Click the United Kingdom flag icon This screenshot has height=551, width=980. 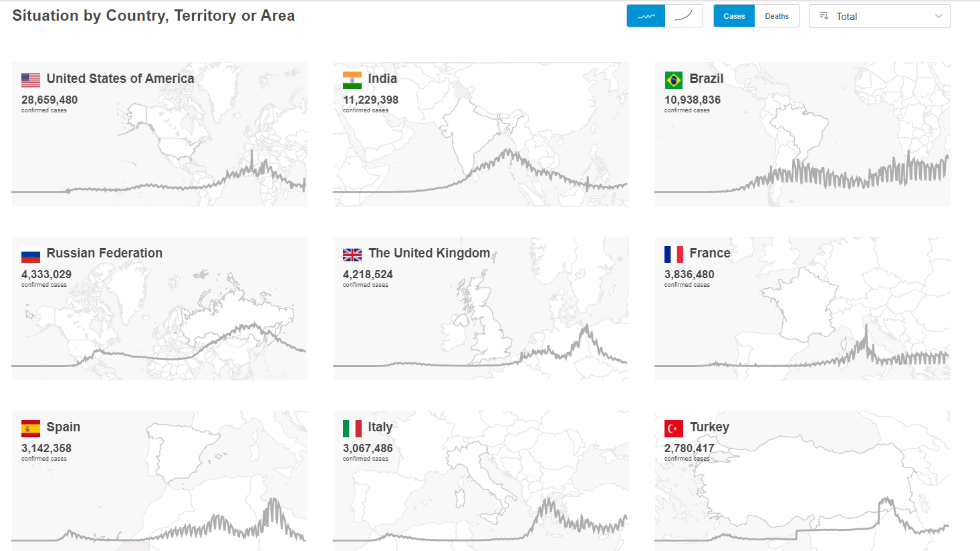(352, 254)
